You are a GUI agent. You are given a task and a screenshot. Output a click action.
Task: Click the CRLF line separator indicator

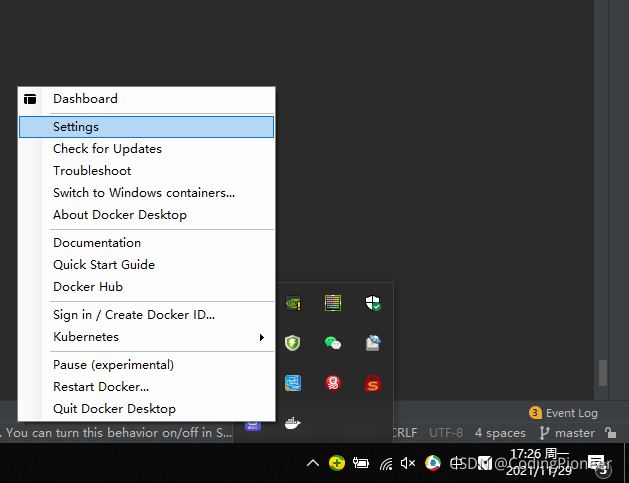click(x=405, y=433)
